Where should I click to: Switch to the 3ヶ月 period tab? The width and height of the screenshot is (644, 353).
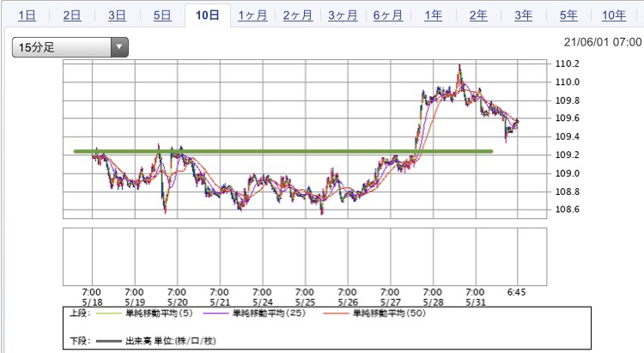pos(343,15)
